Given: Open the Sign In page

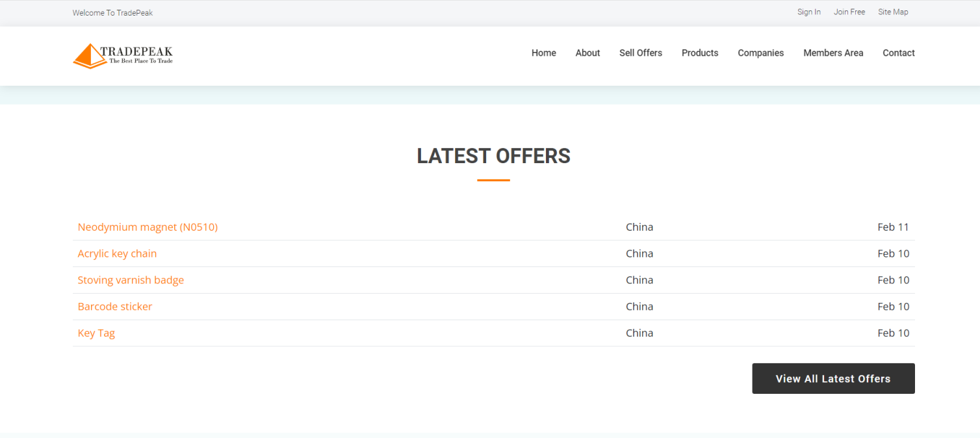Looking at the screenshot, I should tap(808, 12).
